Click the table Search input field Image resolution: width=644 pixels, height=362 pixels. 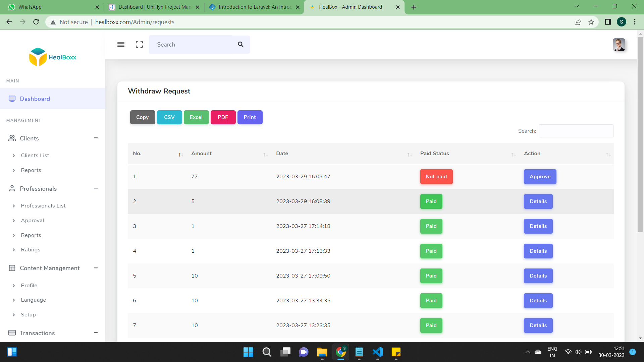(576, 131)
